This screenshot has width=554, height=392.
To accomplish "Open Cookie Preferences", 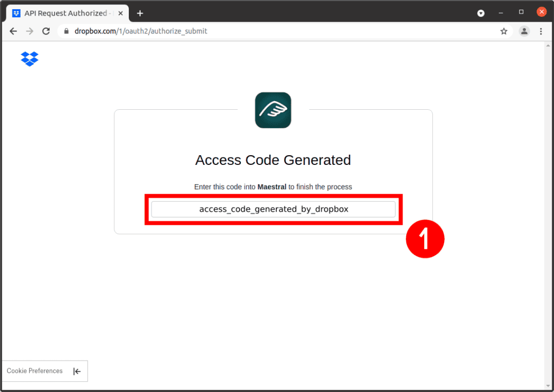I will click(35, 371).
